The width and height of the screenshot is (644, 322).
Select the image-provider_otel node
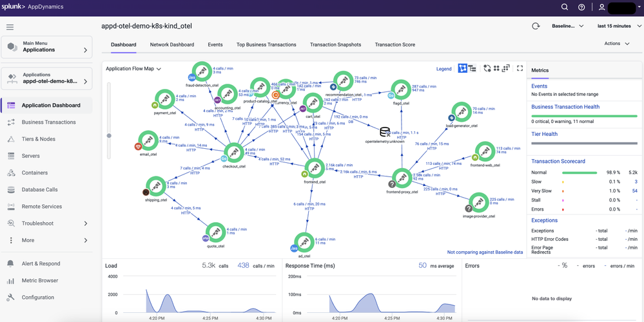478,203
